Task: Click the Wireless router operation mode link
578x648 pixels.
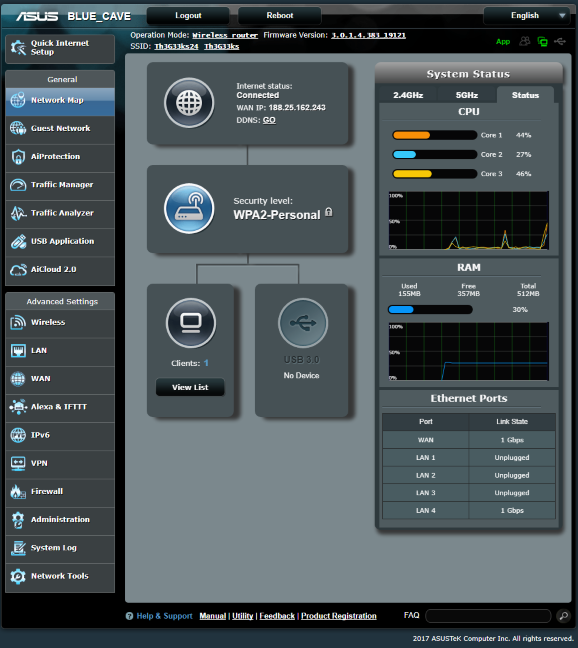Action: point(225,36)
